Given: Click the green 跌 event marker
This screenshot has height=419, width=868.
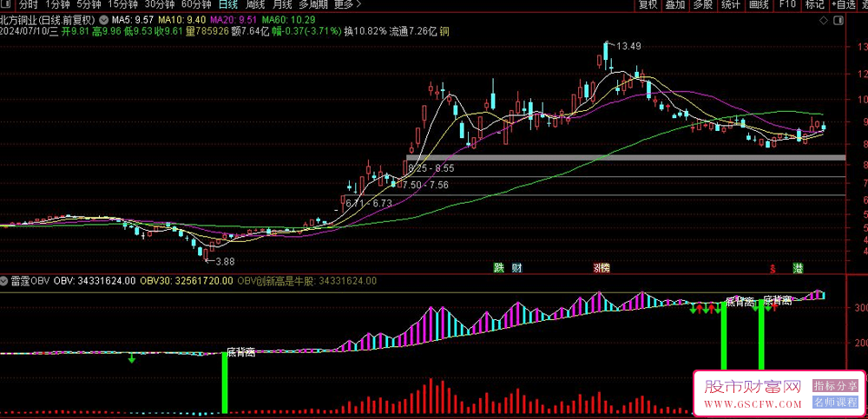Looking at the screenshot, I should 499,268.
